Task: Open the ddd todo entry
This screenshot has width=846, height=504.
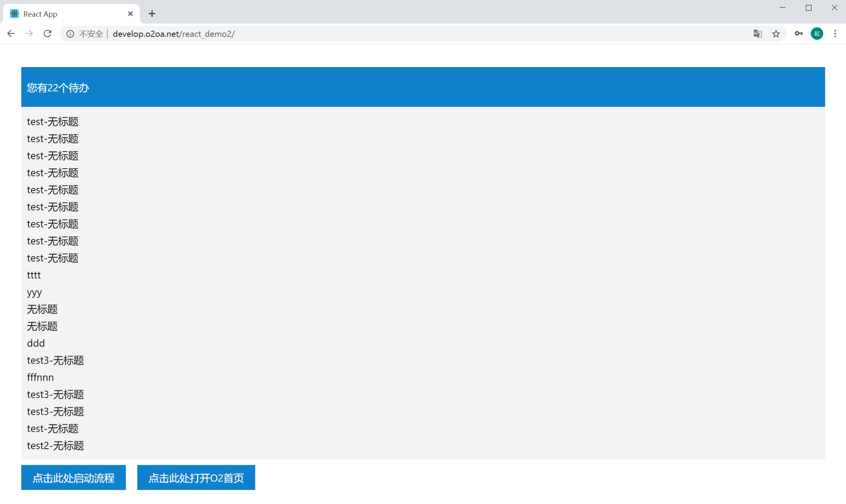Action: (x=36, y=343)
